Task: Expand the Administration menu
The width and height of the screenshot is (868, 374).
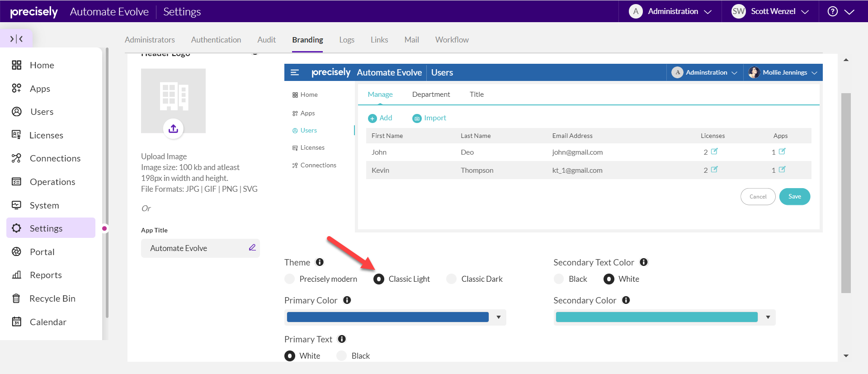Action: point(670,11)
